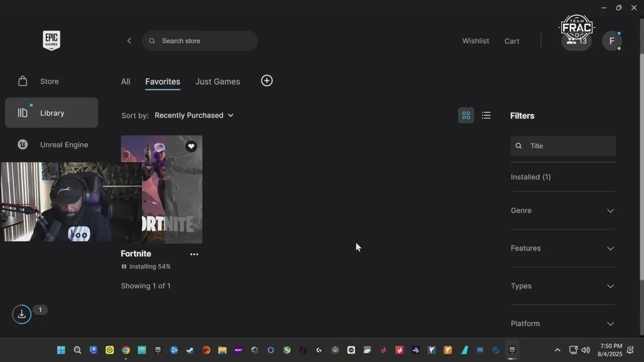Image resolution: width=644 pixels, height=362 pixels.
Task: Open Google Chrome from the taskbar
Action: point(126,350)
